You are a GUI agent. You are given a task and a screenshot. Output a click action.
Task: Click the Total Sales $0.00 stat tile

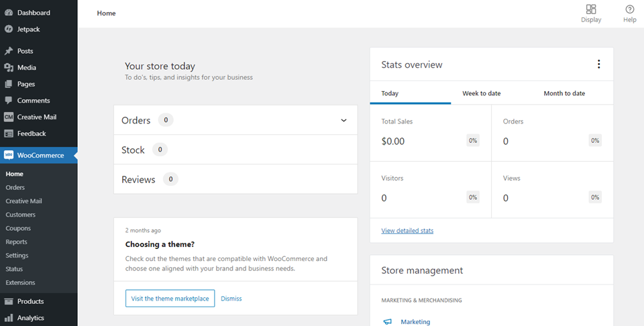(431, 133)
